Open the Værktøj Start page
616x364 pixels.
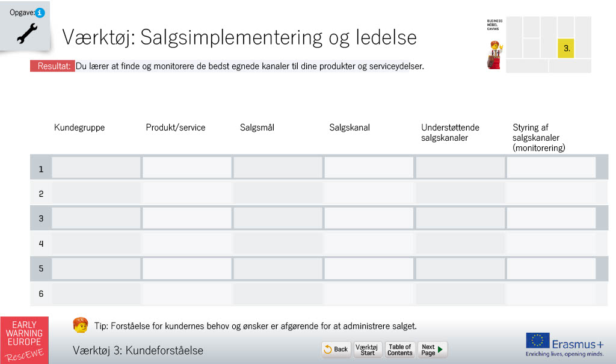[x=368, y=349]
